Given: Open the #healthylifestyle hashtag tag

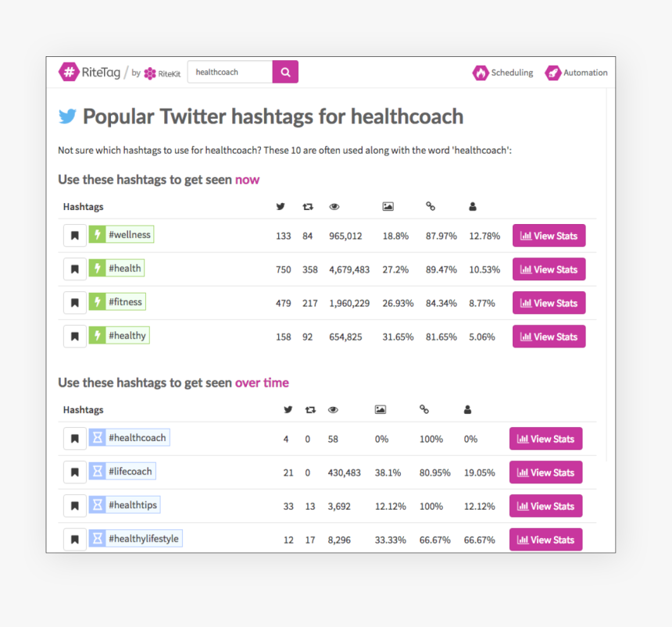Looking at the screenshot, I should [x=143, y=539].
